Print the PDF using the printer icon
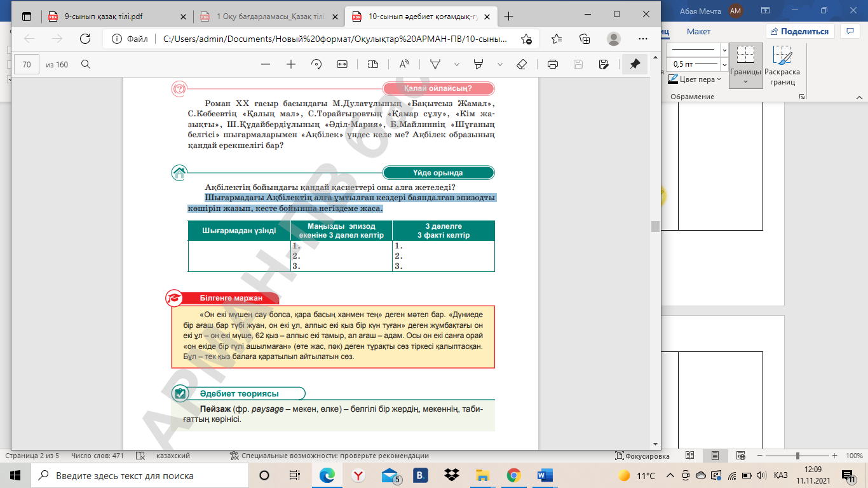Screen dimensions: 868x488 [x=553, y=64]
